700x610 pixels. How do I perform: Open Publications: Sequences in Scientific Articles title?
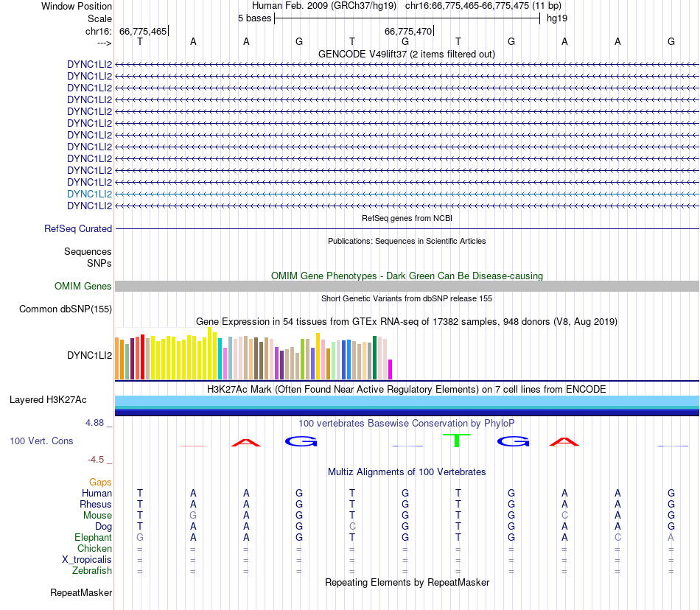click(x=407, y=241)
